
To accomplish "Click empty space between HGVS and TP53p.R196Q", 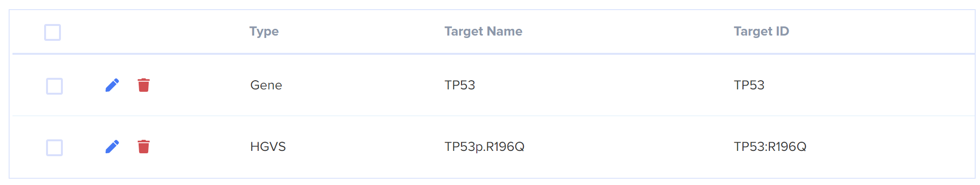I will pos(365,147).
